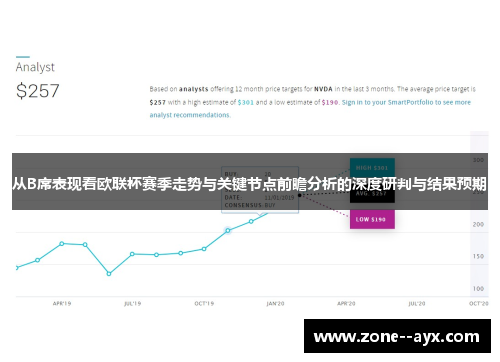The width and height of the screenshot is (500, 362).
Task: Click the lowest chart data point near JUL'19
Action: [x=109, y=274]
